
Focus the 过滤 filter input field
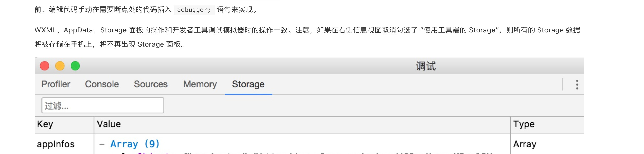103,105
